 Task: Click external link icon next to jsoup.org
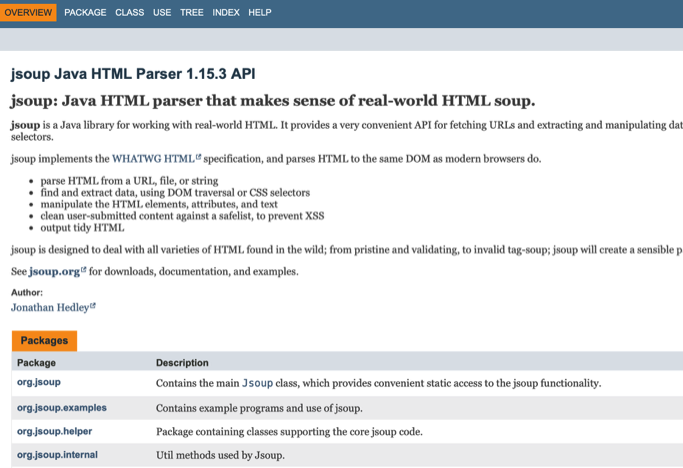(x=83, y=270)
